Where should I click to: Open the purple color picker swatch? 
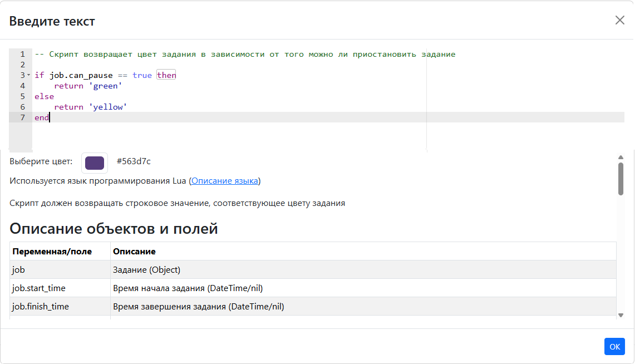click(95, 163)
